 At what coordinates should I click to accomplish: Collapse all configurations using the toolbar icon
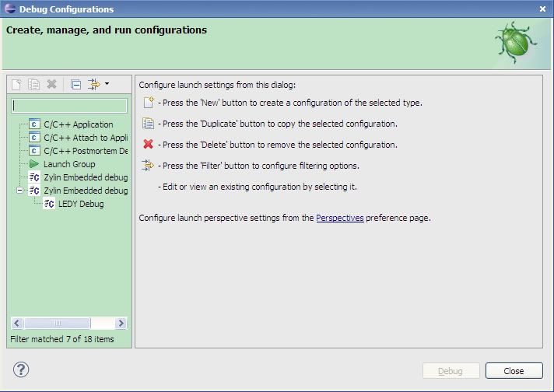click(x=75, y=85)
